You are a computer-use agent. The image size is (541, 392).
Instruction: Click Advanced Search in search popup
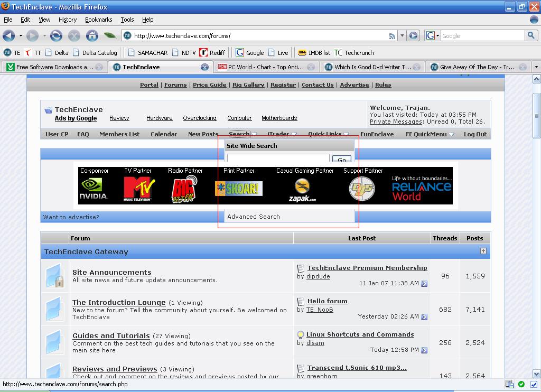(x=254, y=217)
